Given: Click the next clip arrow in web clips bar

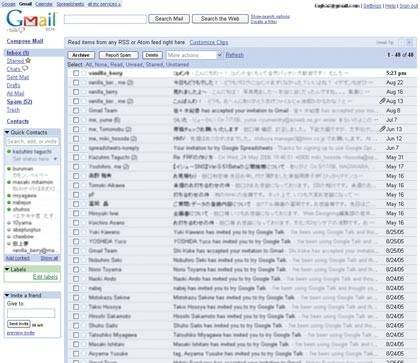Looking at the screenshot, I should click(x=409, y=42).
